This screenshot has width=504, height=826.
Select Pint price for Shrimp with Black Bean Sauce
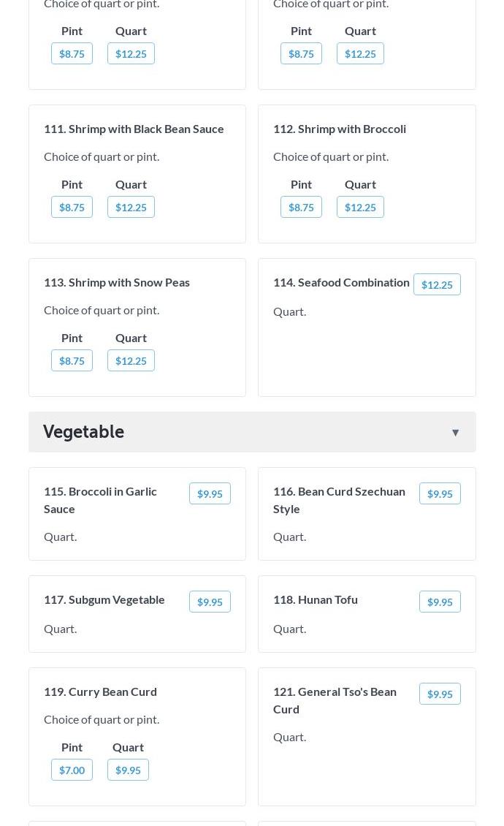(x=72, y=208)
